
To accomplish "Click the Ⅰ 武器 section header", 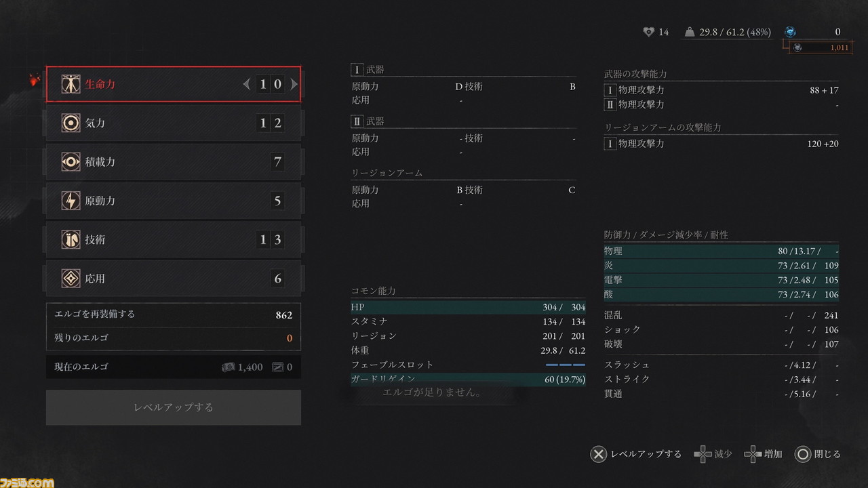I will click(x=368, y=69).
